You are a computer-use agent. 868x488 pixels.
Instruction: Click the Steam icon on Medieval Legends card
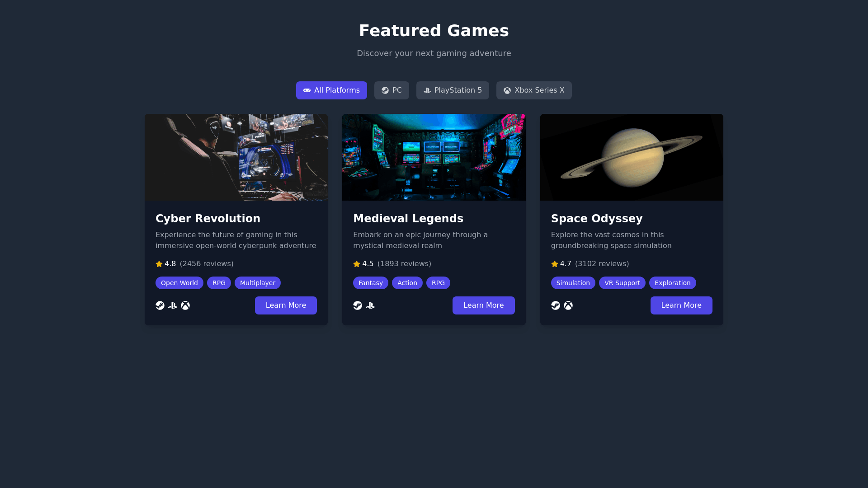tap(358, 305)
